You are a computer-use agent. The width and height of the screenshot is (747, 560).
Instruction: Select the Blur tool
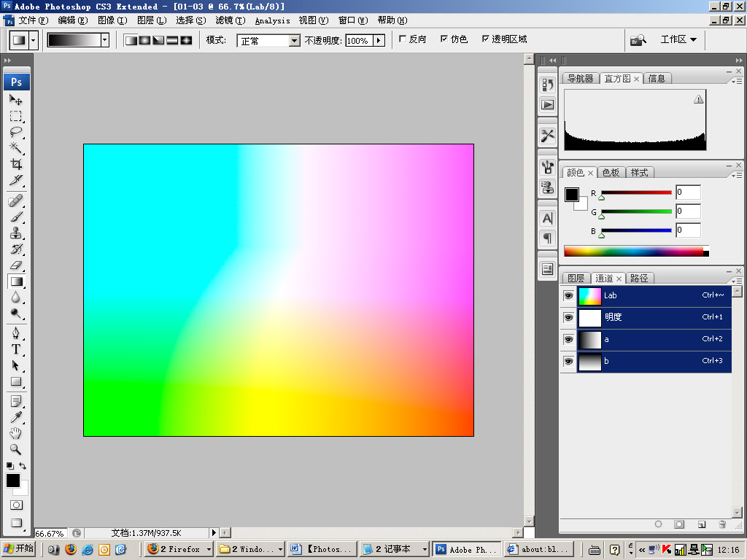(16, 297)
